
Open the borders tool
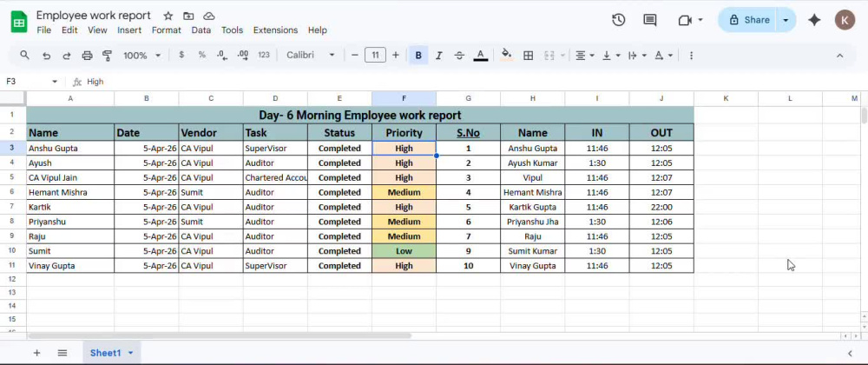528,56
